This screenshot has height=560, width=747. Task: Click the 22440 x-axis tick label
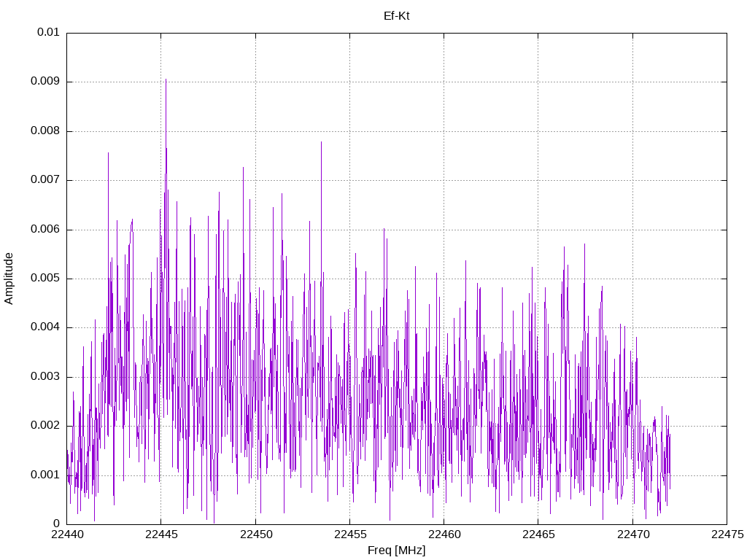(67, 534)
